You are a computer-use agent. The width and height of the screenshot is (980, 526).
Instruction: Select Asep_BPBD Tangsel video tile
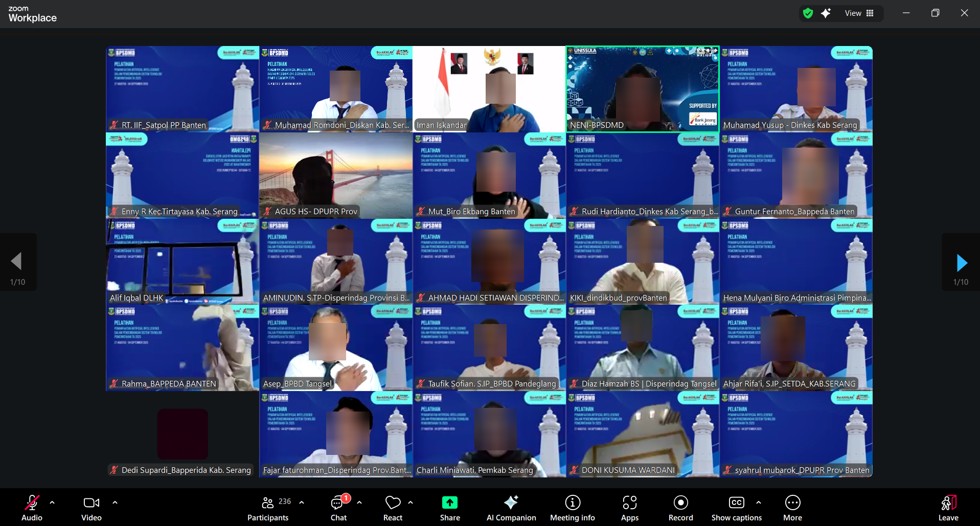[x=336, y=348]
